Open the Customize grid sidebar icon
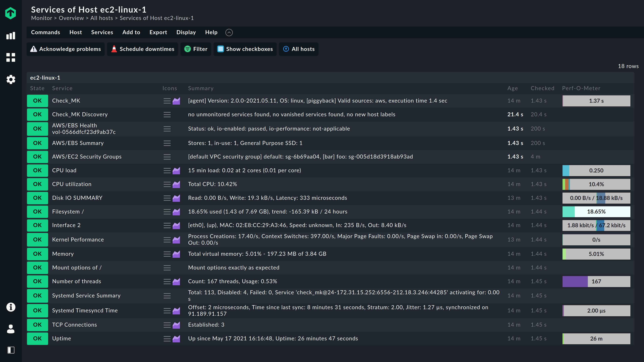The width and height of the screenshot is (644, 362). coord(11,57)
